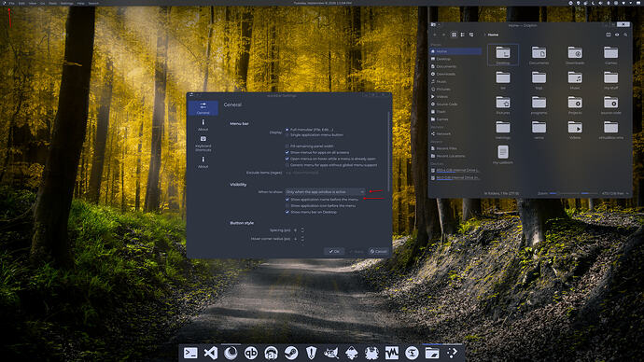Open the File menu in top bar
Viewport: 644px width, 362px height.
[x=11, y=3]
